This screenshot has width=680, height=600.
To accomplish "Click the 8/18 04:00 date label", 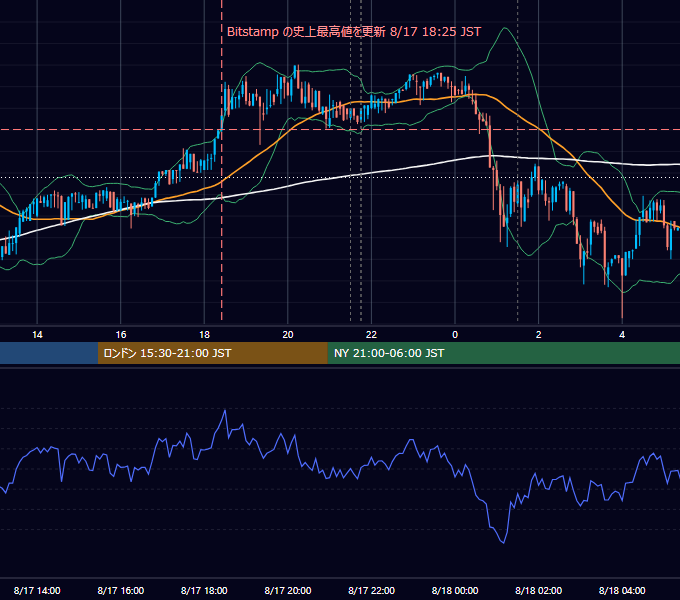I will [622, 590].
